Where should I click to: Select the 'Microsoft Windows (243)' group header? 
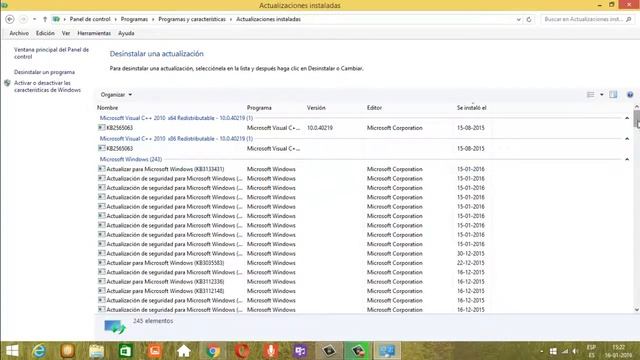click(131, 159)
